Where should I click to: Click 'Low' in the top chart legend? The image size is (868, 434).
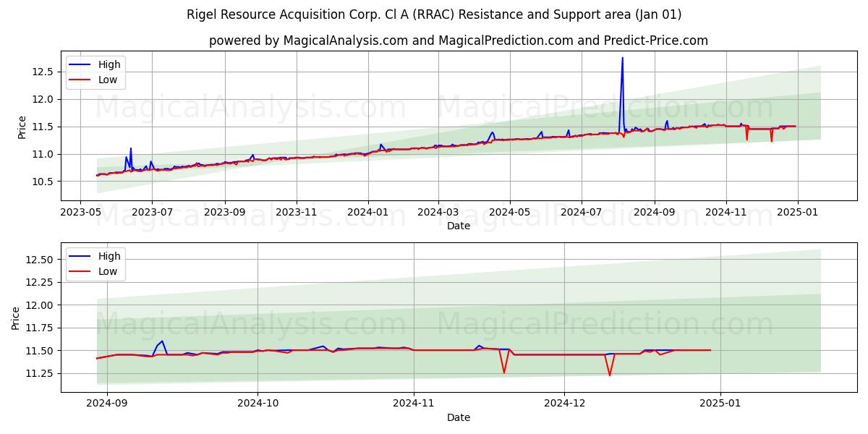(x=108, y=80)
